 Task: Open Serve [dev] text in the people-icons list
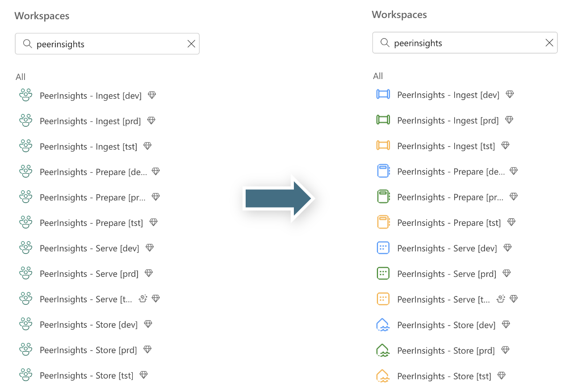[x=89, y=248]
